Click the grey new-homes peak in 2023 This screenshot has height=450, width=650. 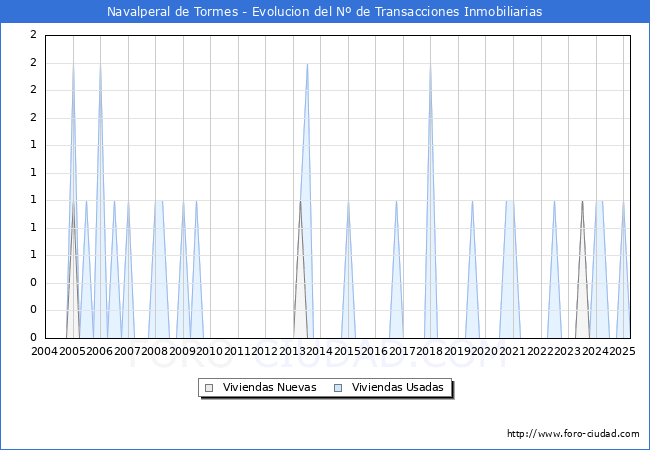coord(582,269)
